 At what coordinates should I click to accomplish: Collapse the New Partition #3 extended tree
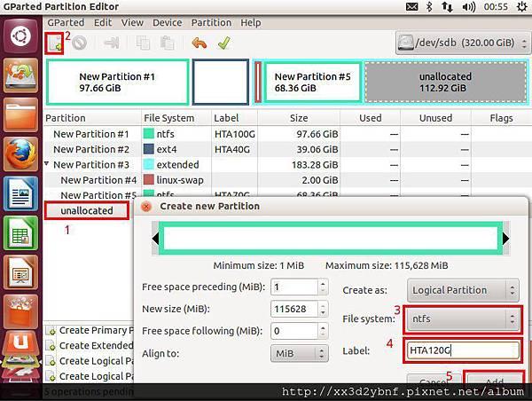coord(47,163)
